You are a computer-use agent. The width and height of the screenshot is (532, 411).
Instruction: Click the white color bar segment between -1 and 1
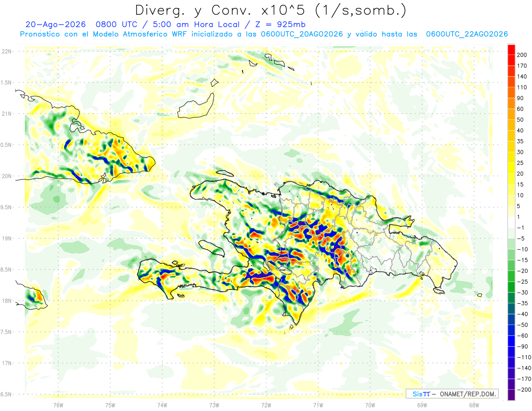pos(511,223)
